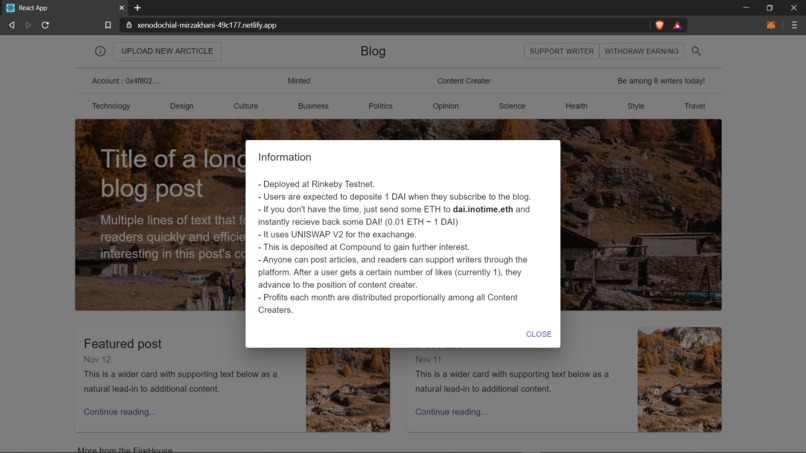Screen dimensions: 806x453
Task: Click 'Title of a long blog post' heading
Action: tap(174, 173)
